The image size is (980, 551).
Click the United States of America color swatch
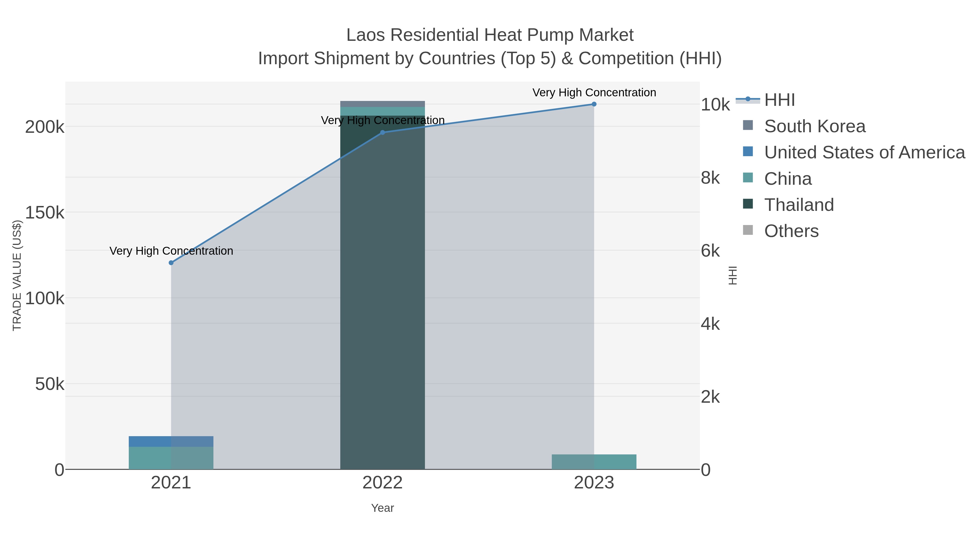[x=748, y=151]
